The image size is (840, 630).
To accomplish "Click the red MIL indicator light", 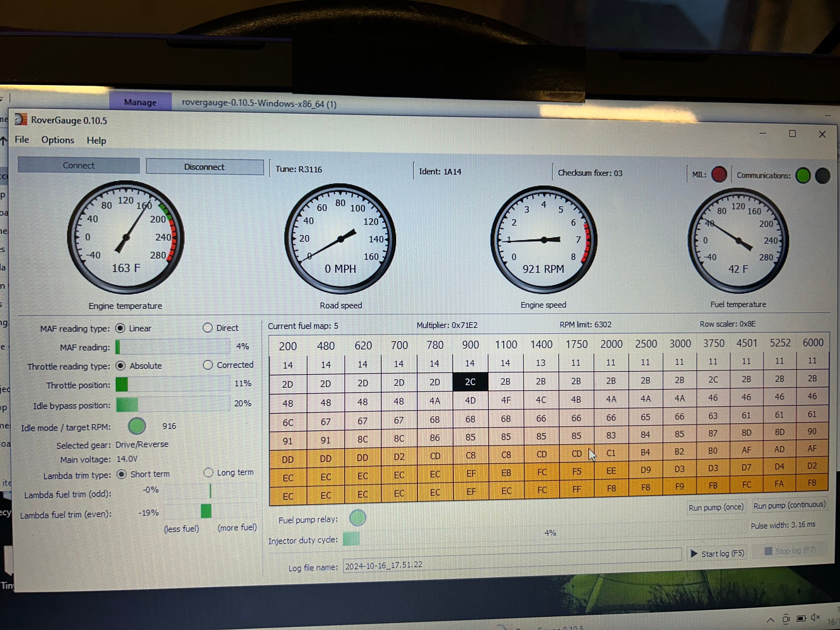I will [x=719, y=175].
